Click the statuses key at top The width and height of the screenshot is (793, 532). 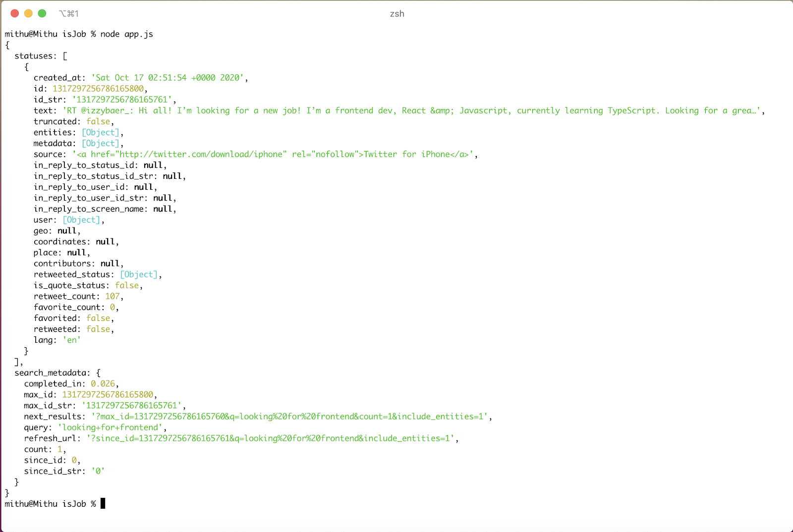(33, 56)
